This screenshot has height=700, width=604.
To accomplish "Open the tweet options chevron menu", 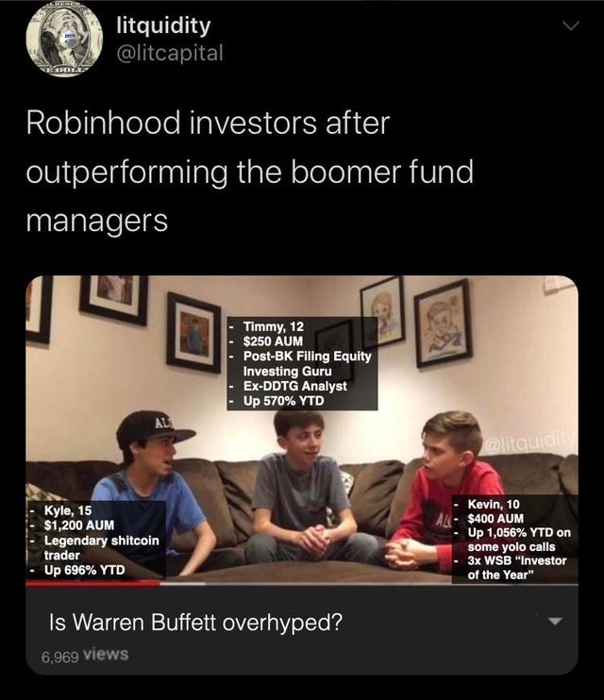I will 570,26.
